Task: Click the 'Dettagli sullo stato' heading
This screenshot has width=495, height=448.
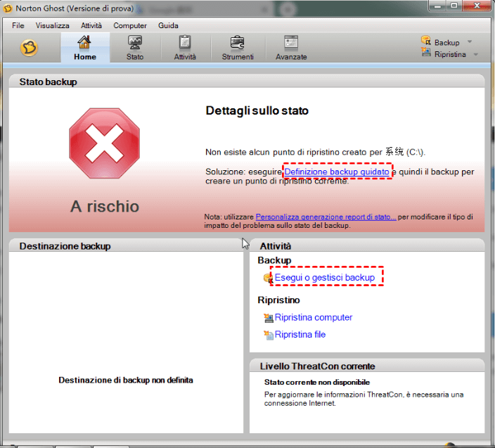Action: tap(257, 111)
